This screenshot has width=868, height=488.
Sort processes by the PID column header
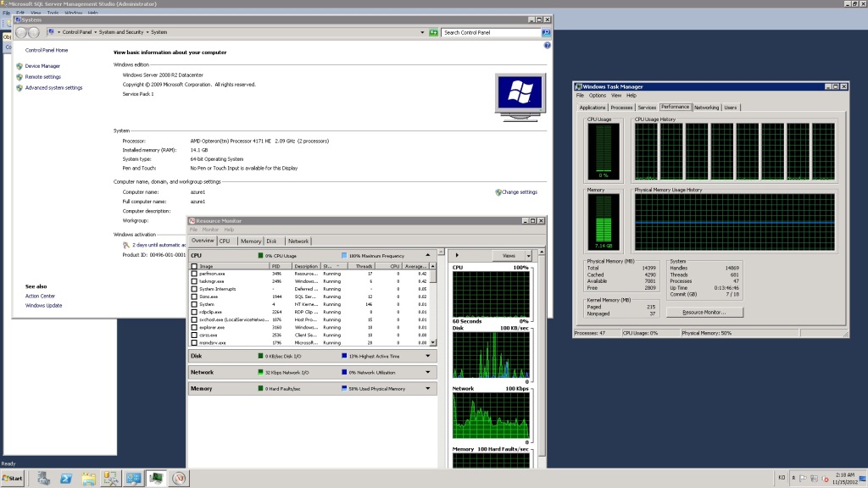[280, 266]
